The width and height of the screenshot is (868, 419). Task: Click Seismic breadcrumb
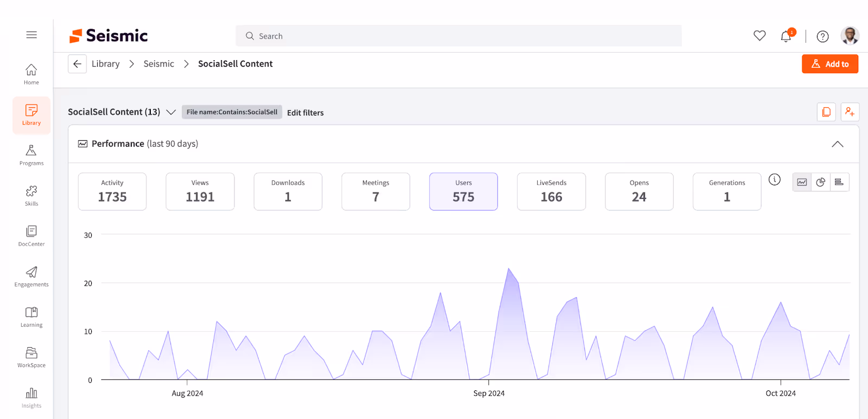(159, 64)
